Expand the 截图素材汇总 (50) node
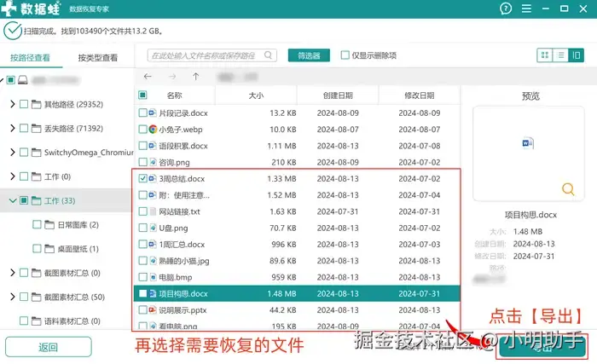597x364 pixels. pyautogui.click(x=13, y=297)
